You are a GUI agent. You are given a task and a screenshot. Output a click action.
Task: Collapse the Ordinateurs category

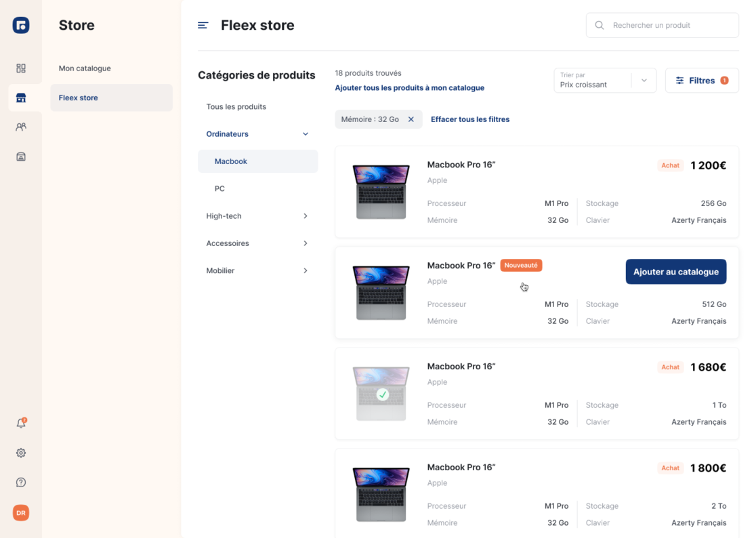pyautogui.click(x=305, y=134)
